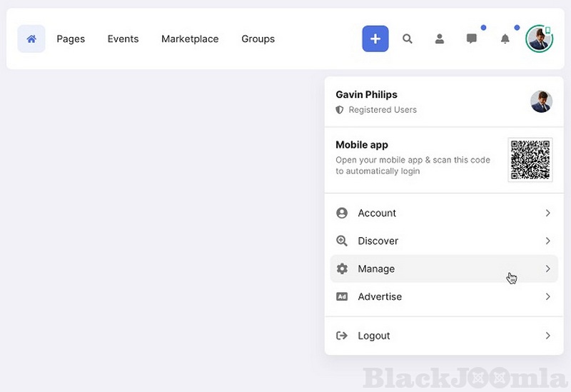This screenshot has width=571, height=392.
Task: Open messages chat bubble icon
Action: click(472, 39)
